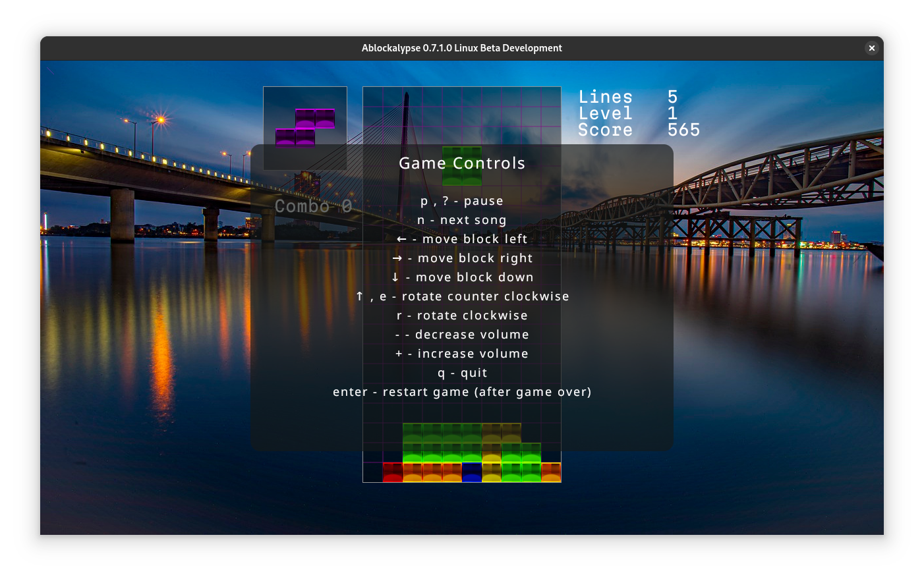Screen dimensions: 924x579
Task: Click the lines value 5
Action: click(x=672, y=97)
